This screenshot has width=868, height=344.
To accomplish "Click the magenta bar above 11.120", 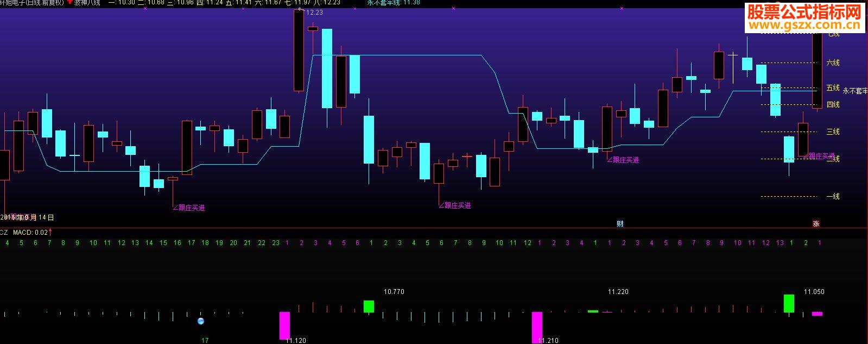I will 284,326.
